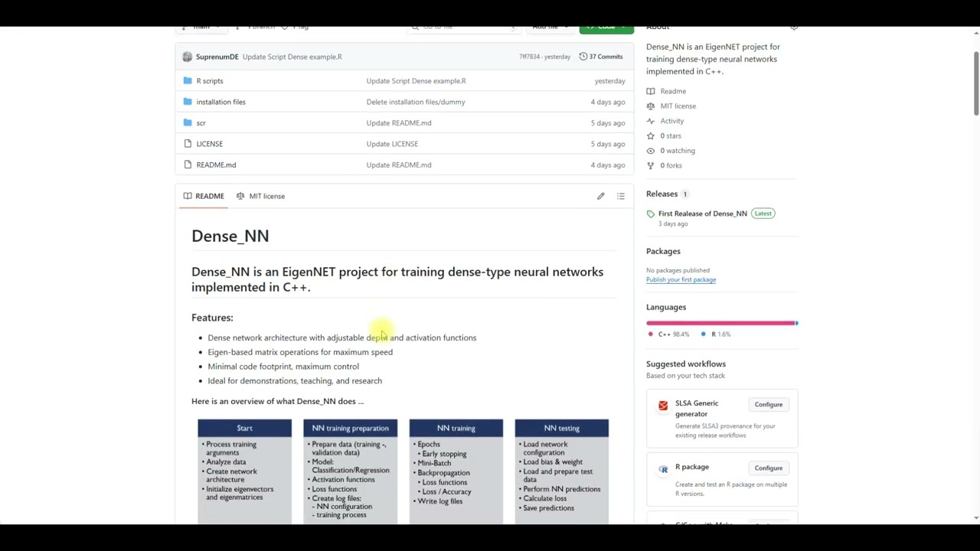The image size is (980, 551).
Task: Open the README.md file
Action: click(x=216, y=165)
